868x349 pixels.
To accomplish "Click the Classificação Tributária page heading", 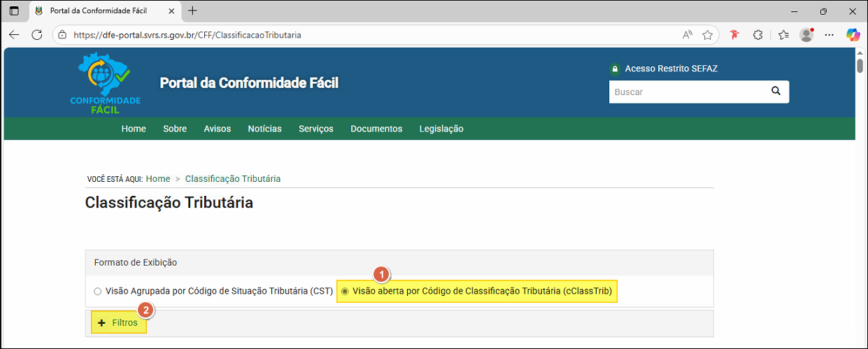I will [169, 204].
